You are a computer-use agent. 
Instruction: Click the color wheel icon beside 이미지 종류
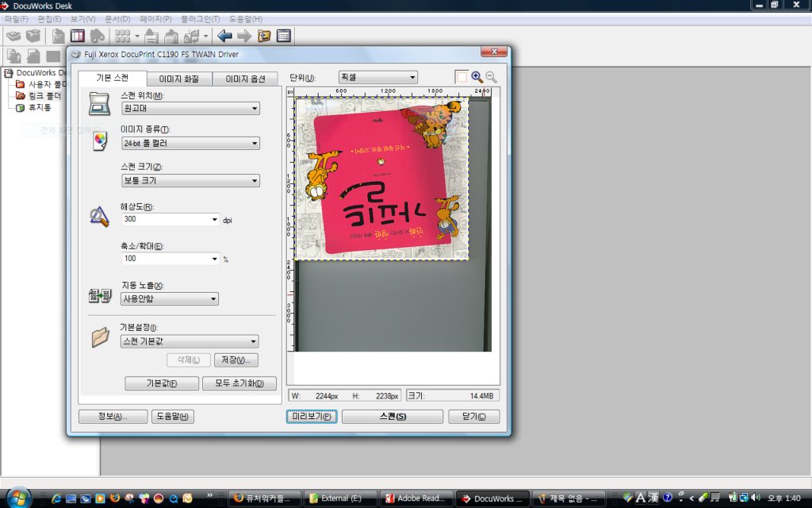[x=99, y=140]
